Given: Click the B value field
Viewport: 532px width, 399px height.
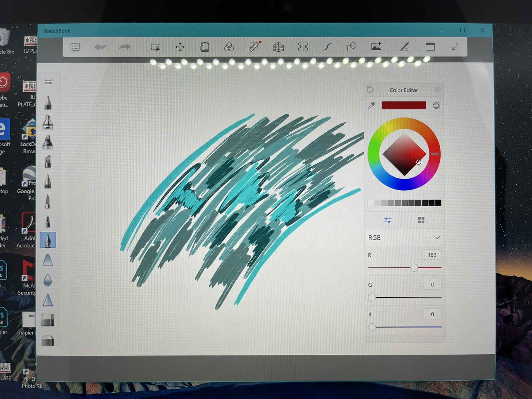Looking at the screenshot, I should [432, 314].
